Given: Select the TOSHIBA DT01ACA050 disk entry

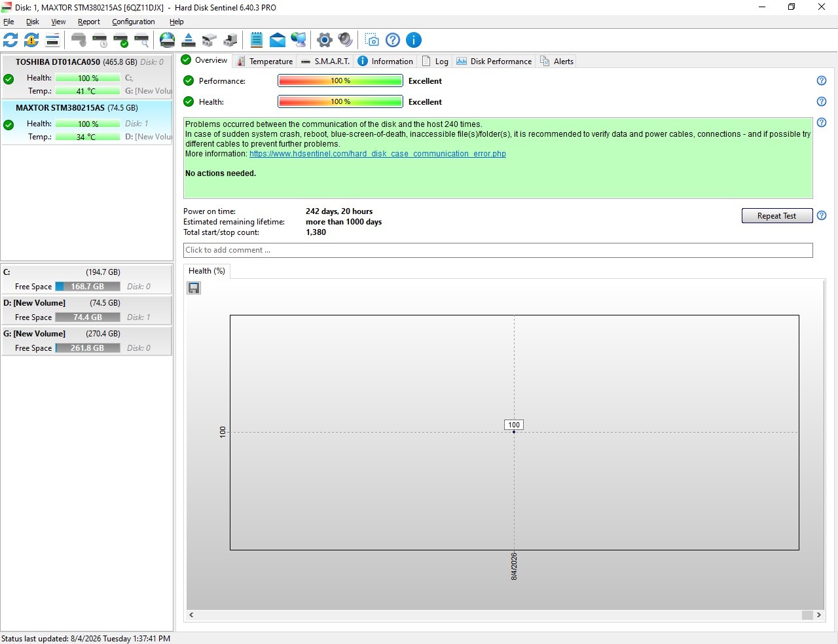Looking at the screenshot, I should click(87, 77).
